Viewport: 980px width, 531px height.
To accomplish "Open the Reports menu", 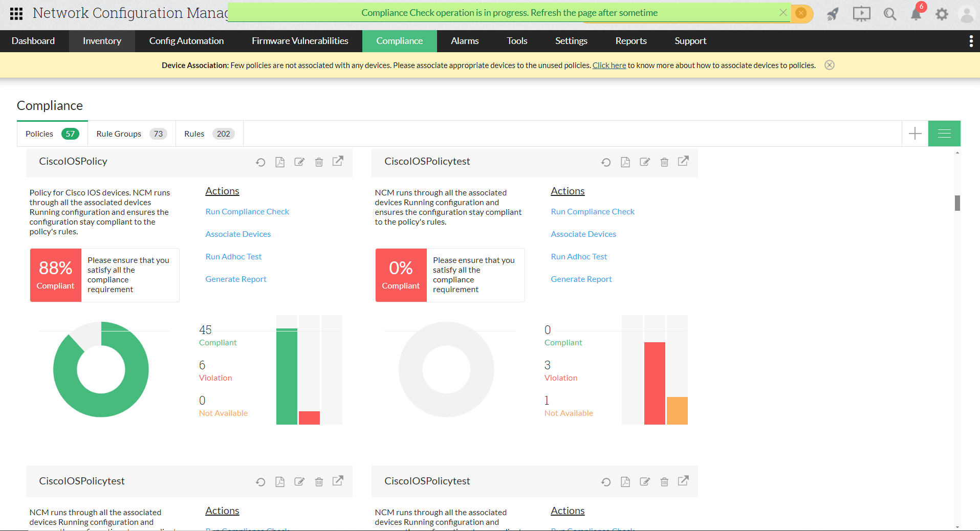I will pos(630,41).
